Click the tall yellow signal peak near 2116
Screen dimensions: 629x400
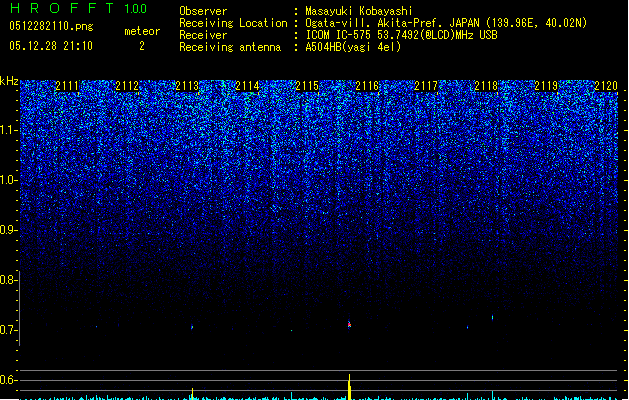click(x=349, y=387)
